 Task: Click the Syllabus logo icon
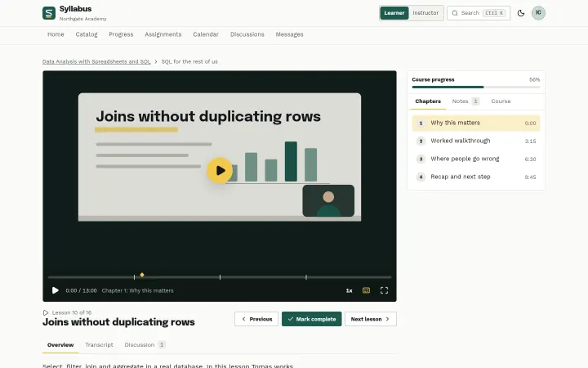tap(49, 13)
